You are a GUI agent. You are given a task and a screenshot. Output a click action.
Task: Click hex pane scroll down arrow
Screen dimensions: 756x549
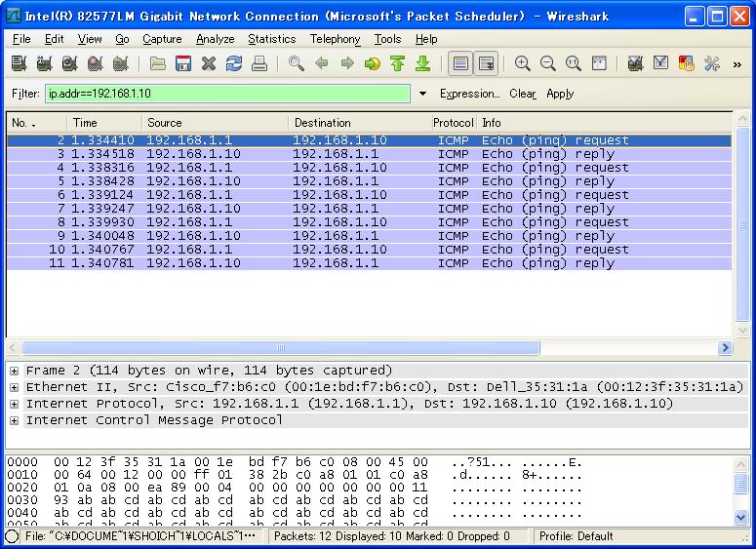[x=741, y=518]
